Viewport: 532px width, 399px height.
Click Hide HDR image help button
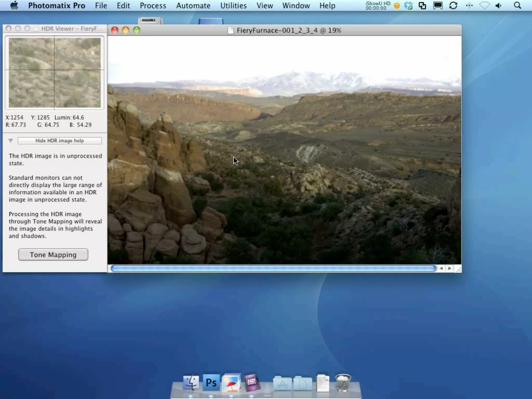click(x=59, y=141)
